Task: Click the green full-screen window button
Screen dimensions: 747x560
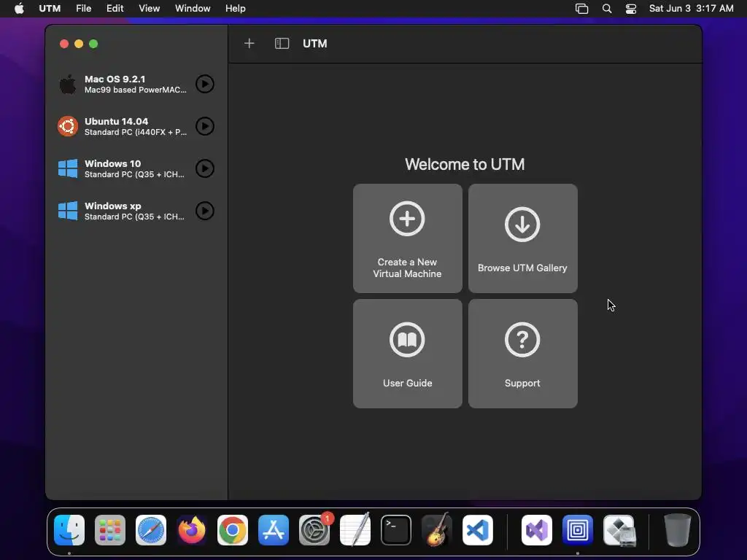Action: click(x=93, y=44)
